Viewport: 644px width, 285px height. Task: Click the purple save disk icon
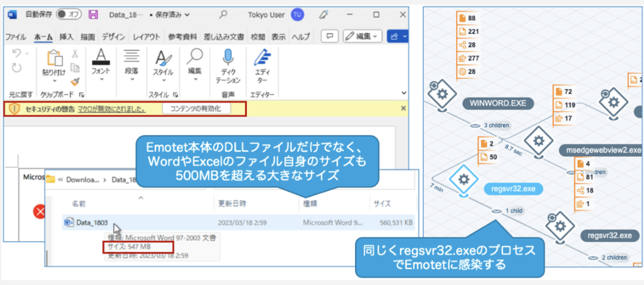pos(94,15)
